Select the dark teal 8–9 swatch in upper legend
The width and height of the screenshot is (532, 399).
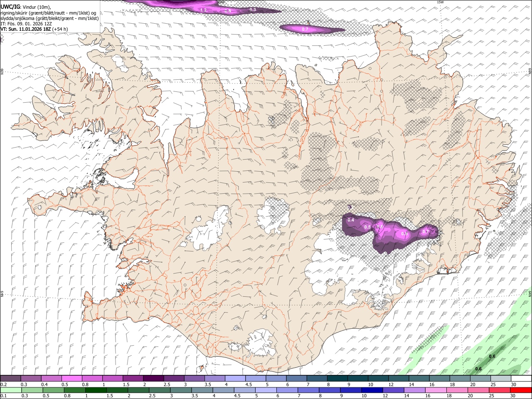coord(337,379)
